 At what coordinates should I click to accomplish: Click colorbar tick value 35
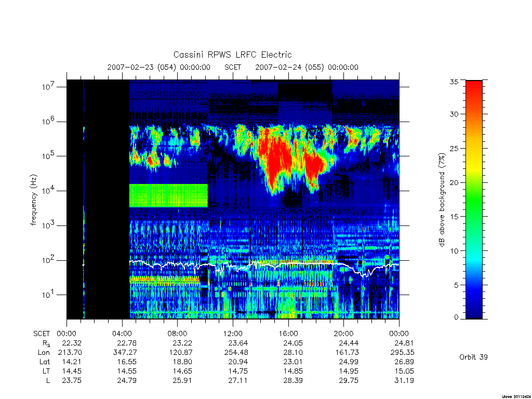click(454, 82)
